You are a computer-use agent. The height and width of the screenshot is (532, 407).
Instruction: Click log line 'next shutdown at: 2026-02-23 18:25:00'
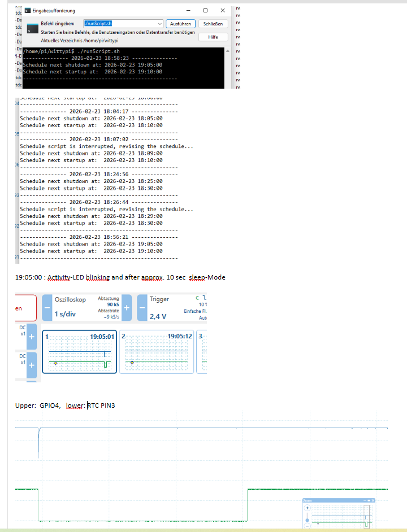click(105, 181)
